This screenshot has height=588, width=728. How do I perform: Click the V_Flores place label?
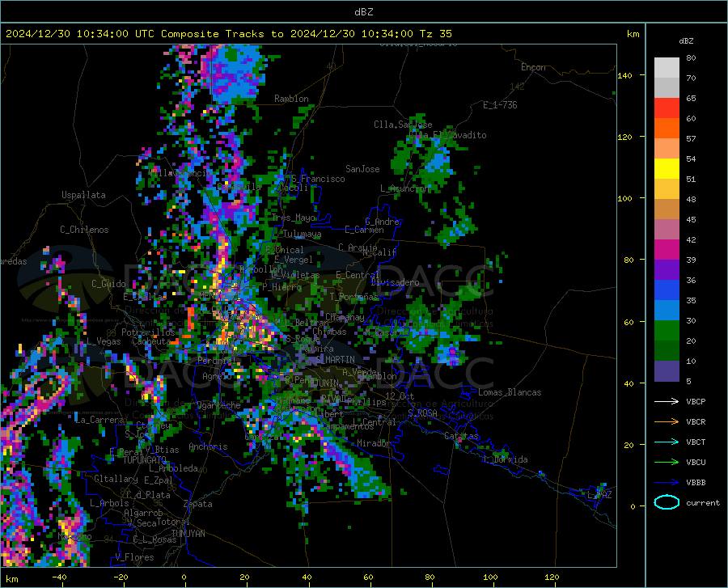pos(134,557)
